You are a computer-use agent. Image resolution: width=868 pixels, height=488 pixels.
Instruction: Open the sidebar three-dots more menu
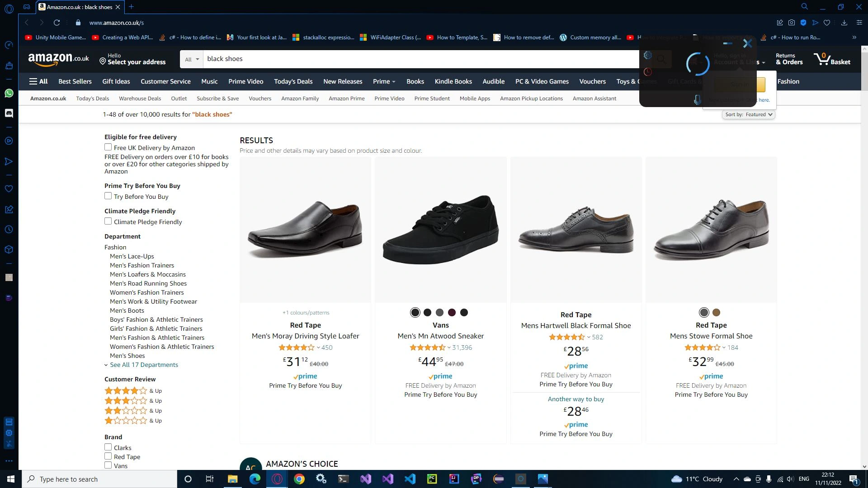[x=9, y=461]
